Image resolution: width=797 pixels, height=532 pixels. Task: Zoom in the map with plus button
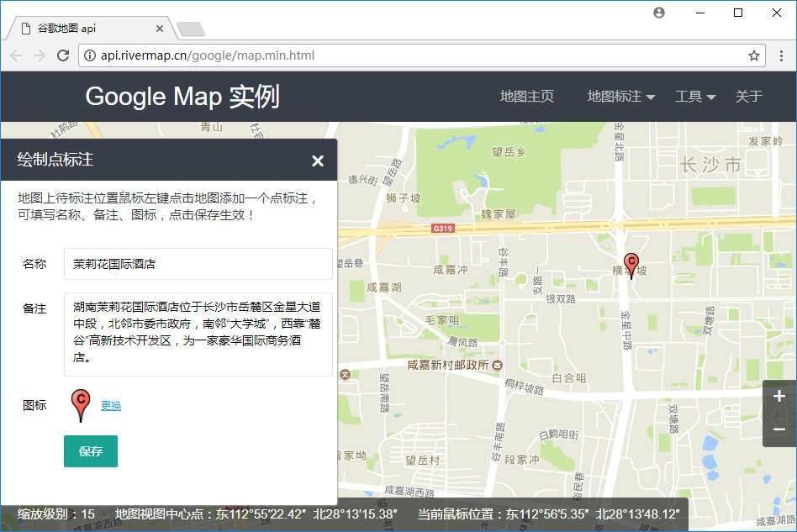point(779,397)
